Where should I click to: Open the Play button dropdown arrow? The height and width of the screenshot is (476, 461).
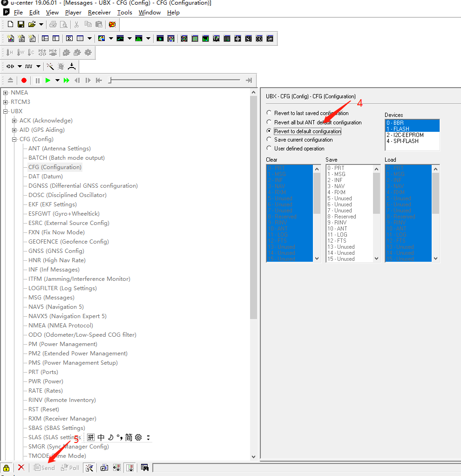click(x=57, y=81)
